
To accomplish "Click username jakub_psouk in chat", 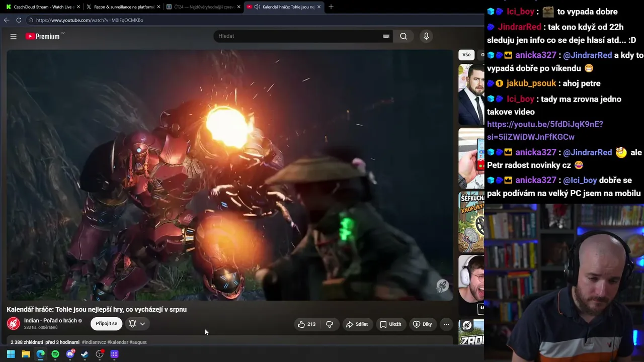I will (x=531, y=83).
